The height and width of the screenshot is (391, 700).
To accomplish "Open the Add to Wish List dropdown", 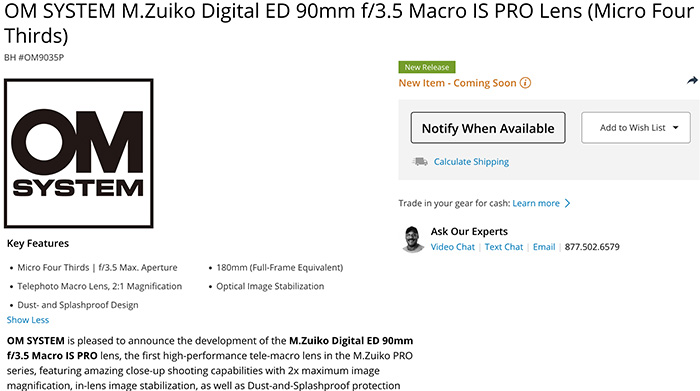I will [x=636, y=128].
